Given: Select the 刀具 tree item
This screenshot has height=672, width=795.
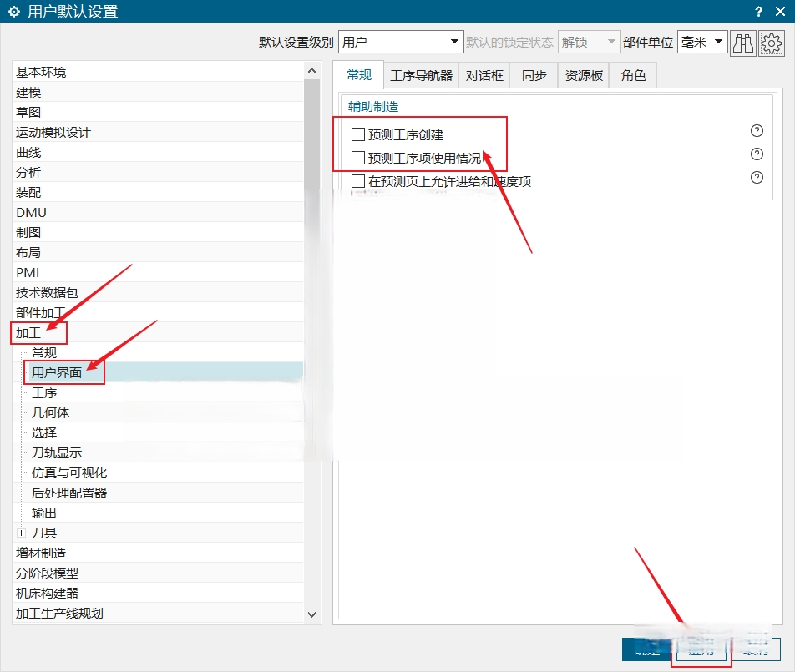Looking at the screenshot, I should pyautogui.click(x=44, y=533).
